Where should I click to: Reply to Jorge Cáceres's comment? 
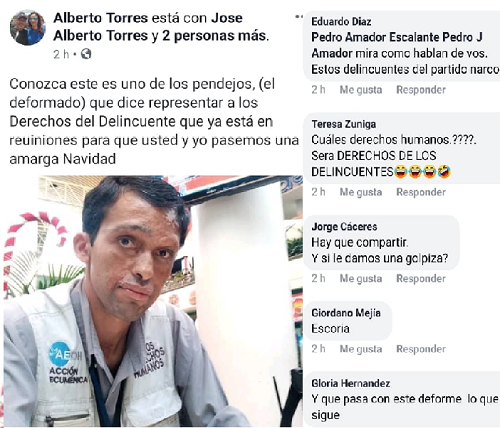click(421, 278)
